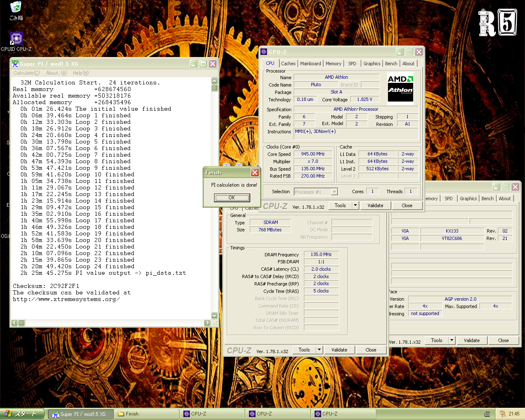Image resolution: width=525 pixels, height=420 pixels.
Task: Click Super PI vertical scrollbar up arrow
Action: click(x=215, y=81)
